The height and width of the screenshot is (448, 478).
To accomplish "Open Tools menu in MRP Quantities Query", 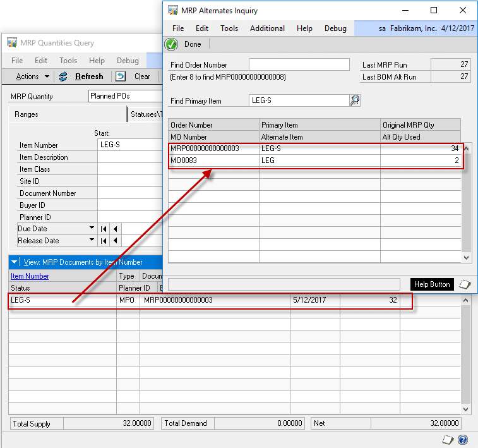I will tap(68, 61).
